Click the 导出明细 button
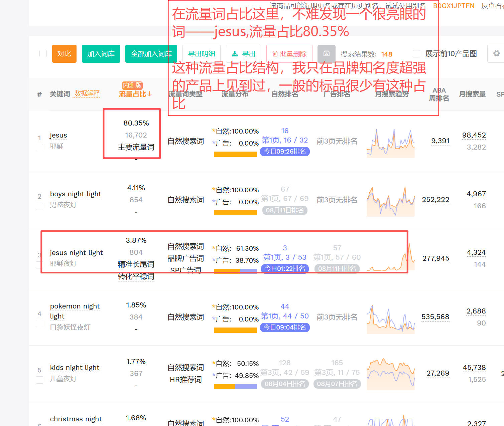The image size is (504, 426). pyautogui.click(x=202, y=54)
